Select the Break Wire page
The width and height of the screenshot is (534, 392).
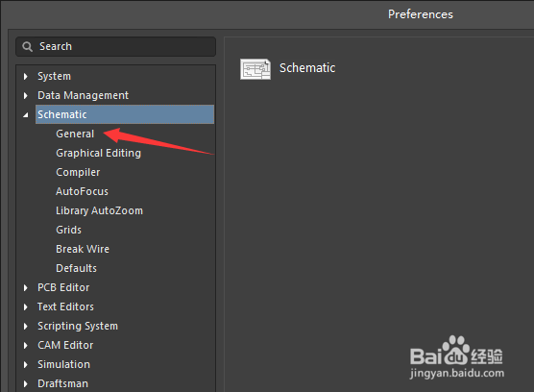[83, 249]
